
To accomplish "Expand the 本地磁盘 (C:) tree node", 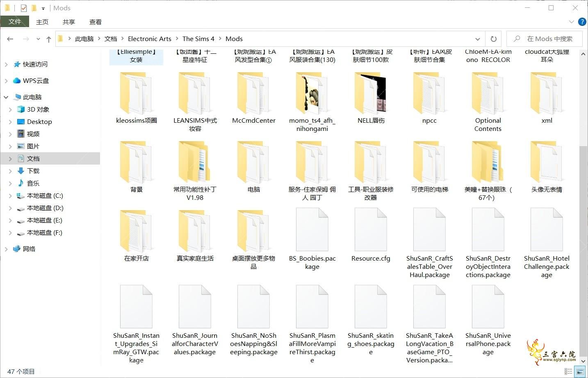I will pos(10,196).
